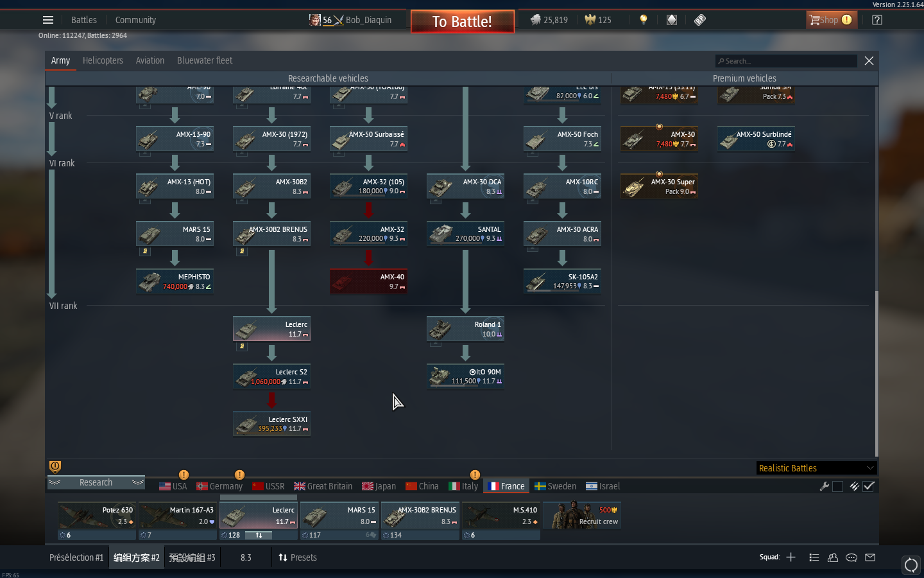Click the AMX-30 Super premium tank icon
Viewport: 924px width, 578px height.
coord(635,187)
